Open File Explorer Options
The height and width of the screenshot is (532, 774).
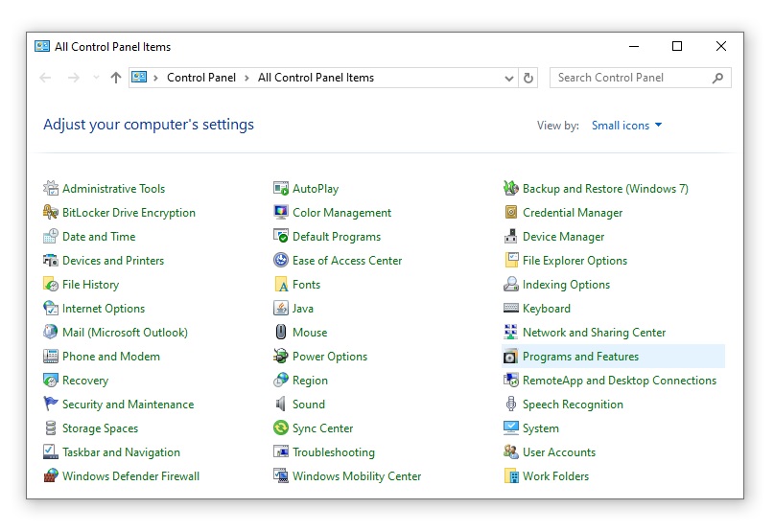[x=575, y=261]
